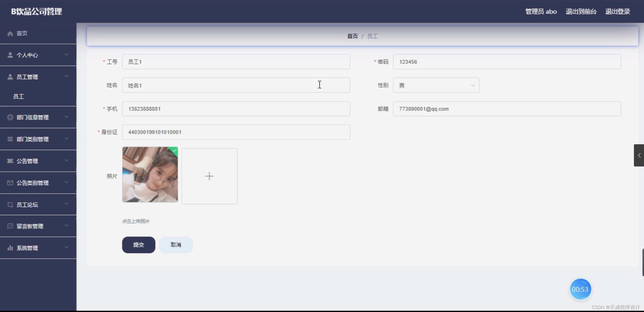Open the 性别 gender dropdown

[436, 85]
